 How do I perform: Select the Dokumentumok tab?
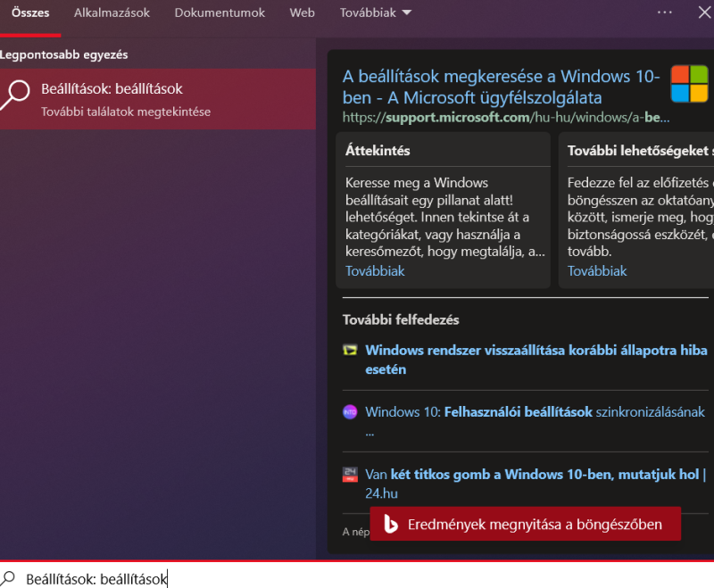tap(220, 12)
